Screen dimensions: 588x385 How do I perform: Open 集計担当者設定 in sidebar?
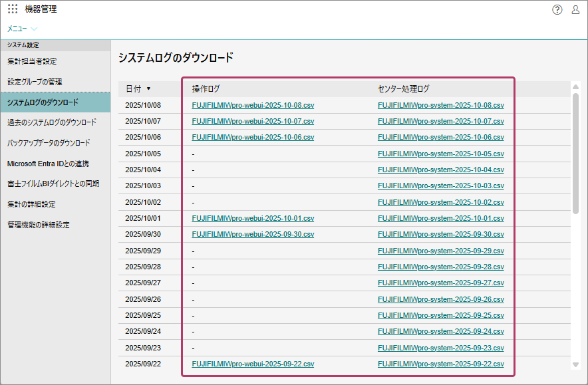pyautogui.click(x=32, y=61)
